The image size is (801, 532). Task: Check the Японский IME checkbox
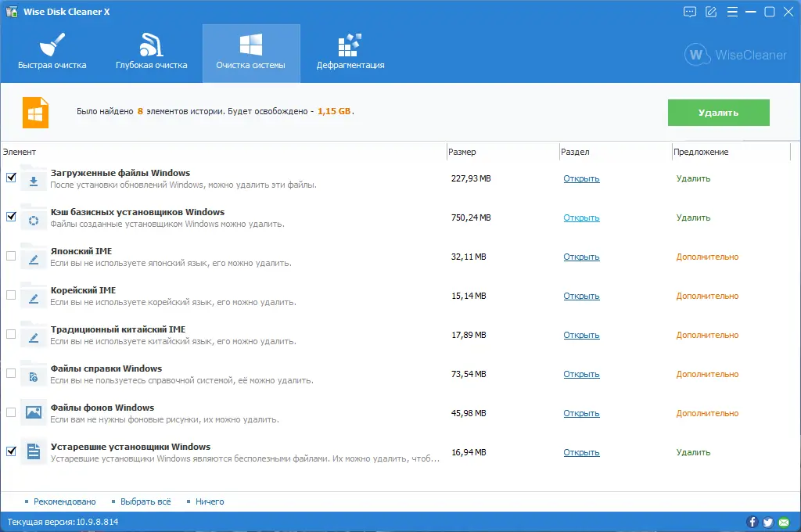click(x=11, y=256)
